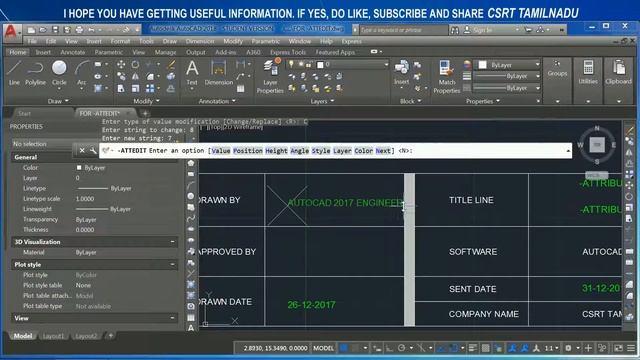The width and height of the screenshot is (640, 360).
Task: Click the Dimension tool
Action: pyautogui.click(x=219, y=73)
